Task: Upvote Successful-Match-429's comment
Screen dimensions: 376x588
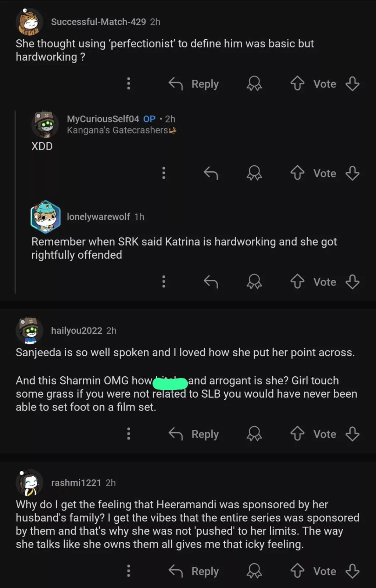Action: coord(297,83)
